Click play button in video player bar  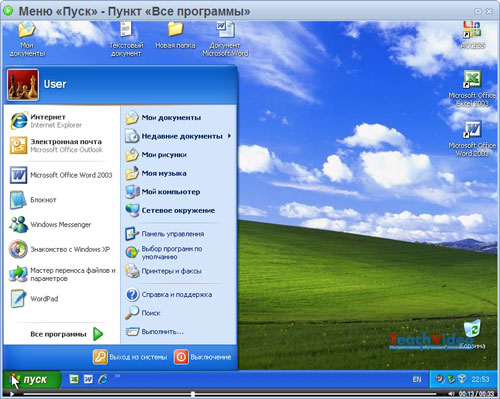point(11,394)
